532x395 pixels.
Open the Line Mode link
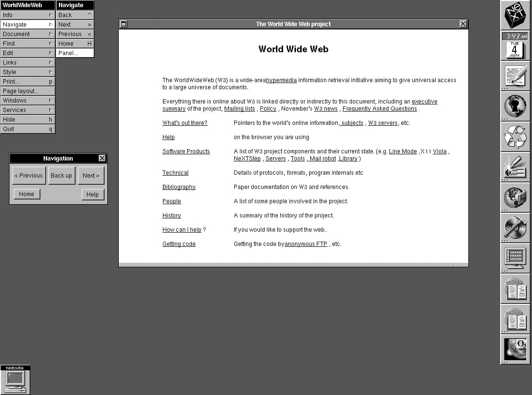tap(403, 151)
